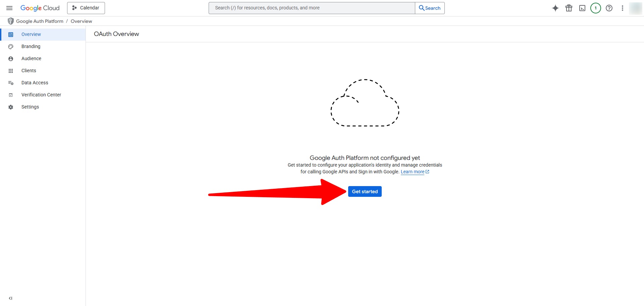Click the Google Auth Platform shield icon
This screenshot has height=306, width=644.
pyautogui.click(x=11, y=21)
